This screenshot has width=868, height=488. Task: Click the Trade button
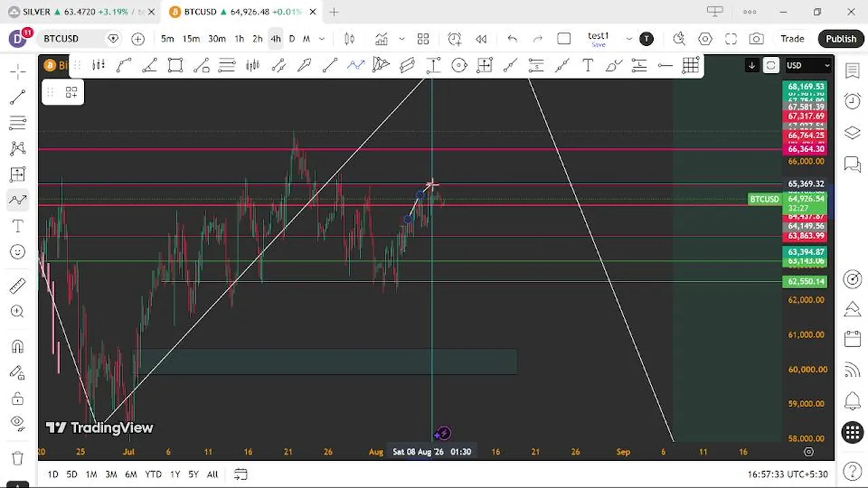click(x=792, y=39)
